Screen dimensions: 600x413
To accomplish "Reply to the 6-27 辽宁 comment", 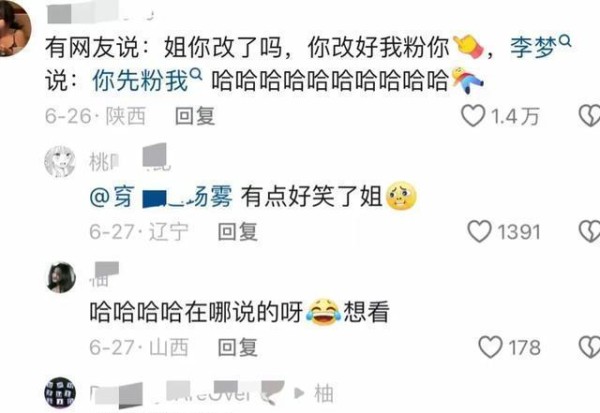I will tap(238, 232).
